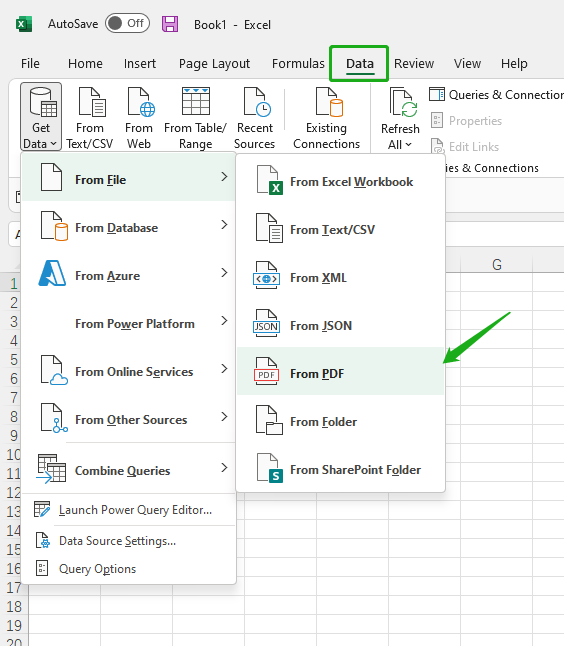Image resolution: width=564 pixels, height=646 pixels.
Task: Open Query Options
Action: click(128, 569)
